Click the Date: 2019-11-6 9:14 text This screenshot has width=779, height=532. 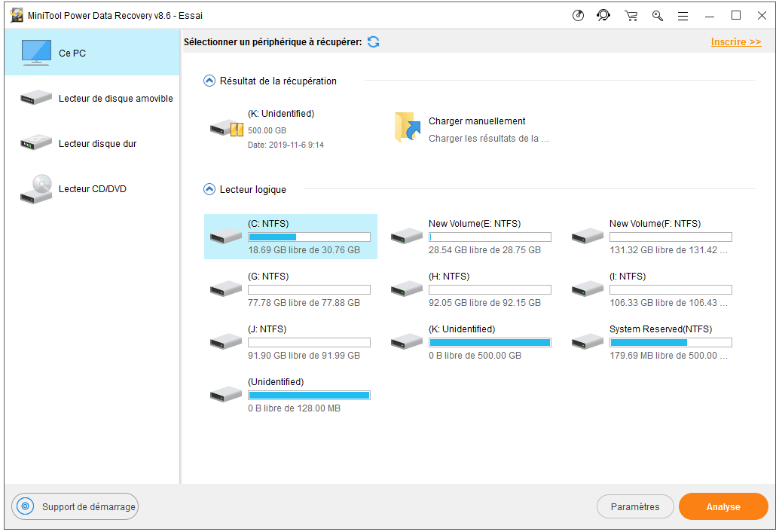[x=286, y=145]
